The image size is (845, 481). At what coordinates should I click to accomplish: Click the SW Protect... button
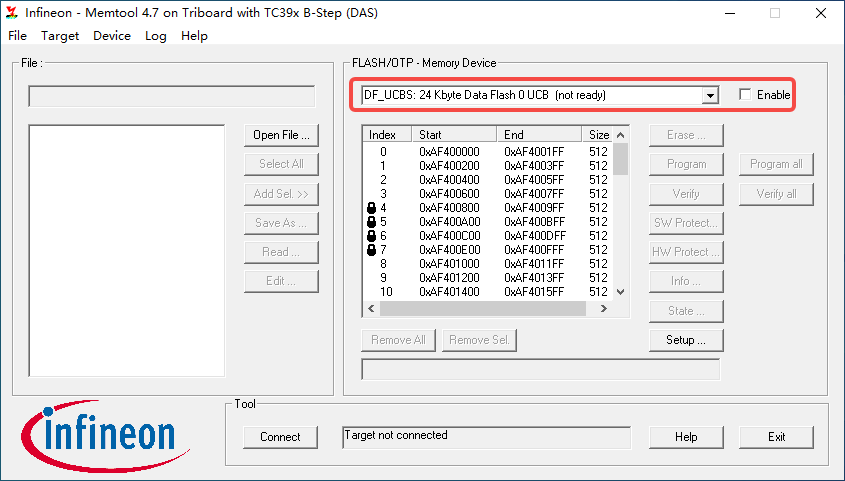(x=686, y=223)
